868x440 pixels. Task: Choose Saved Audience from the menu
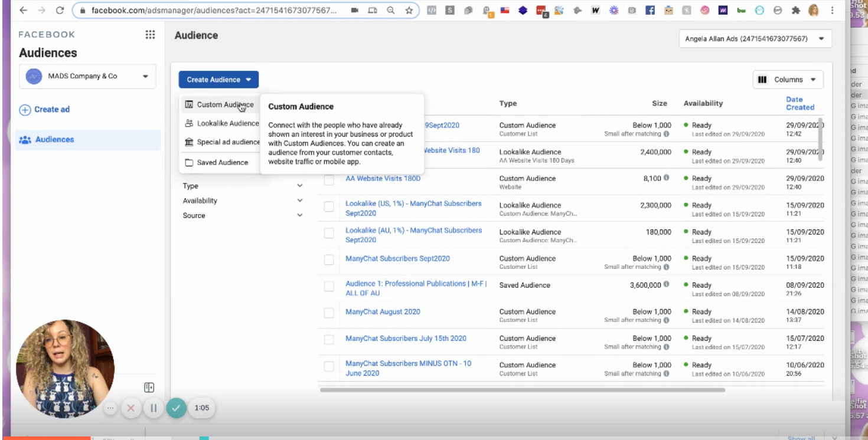coord(220,163)
